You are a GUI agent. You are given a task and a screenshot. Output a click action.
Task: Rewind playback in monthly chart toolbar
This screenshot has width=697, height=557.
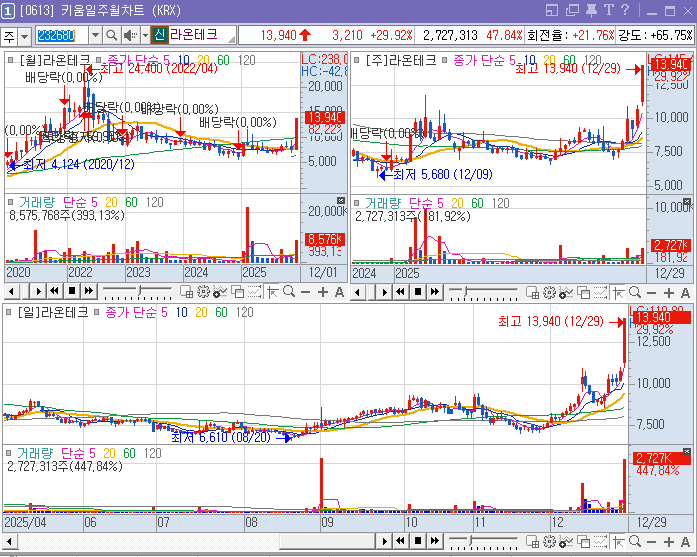coord(54,292)
